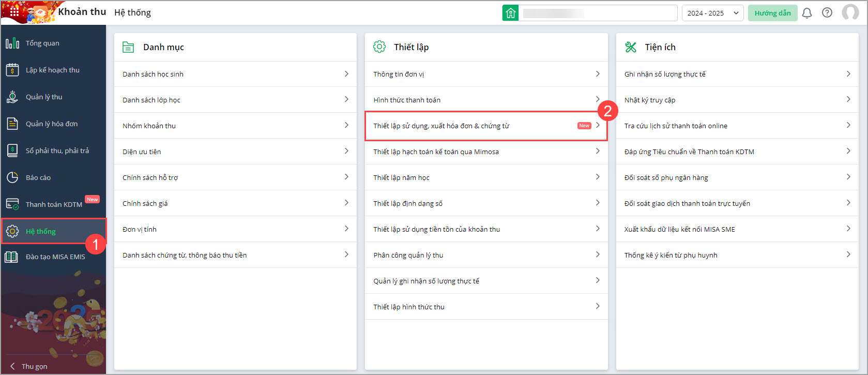Image resolution: width=868 pixels, height=375 pixels.
Task: Open Nhật ký truy cập utility
Action: pyautogui.click(x=649, y=100)
